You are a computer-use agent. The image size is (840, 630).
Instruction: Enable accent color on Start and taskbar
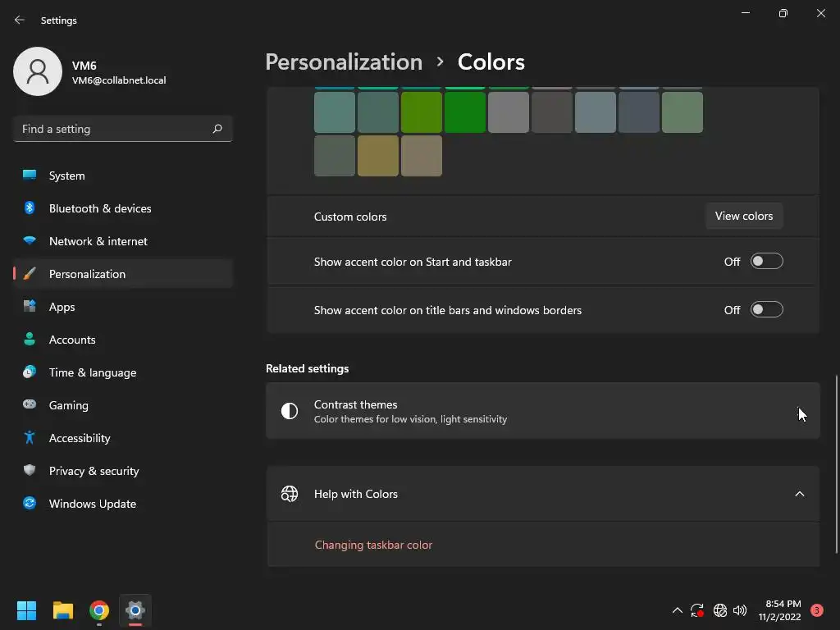766,262
